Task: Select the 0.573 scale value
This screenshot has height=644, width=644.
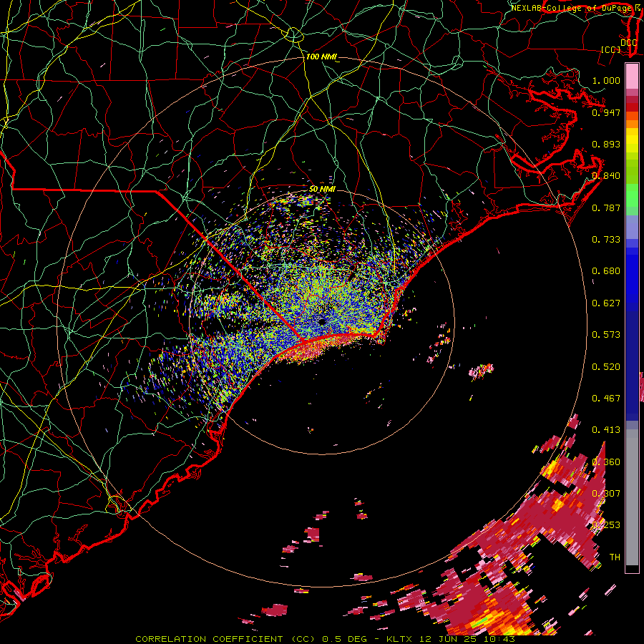Action: point(606,334)
